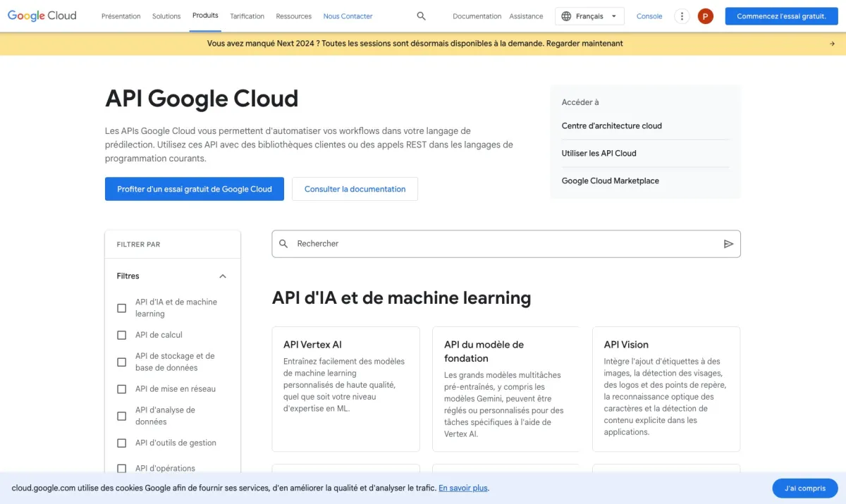
Task: Click the Google Cloud logo
Action: coord(42,16)
